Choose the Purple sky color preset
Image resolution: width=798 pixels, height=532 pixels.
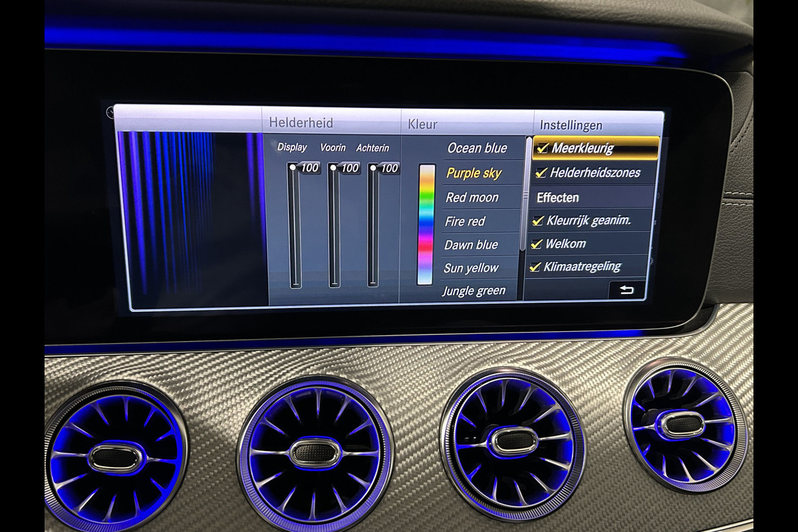tap(474, 173)
